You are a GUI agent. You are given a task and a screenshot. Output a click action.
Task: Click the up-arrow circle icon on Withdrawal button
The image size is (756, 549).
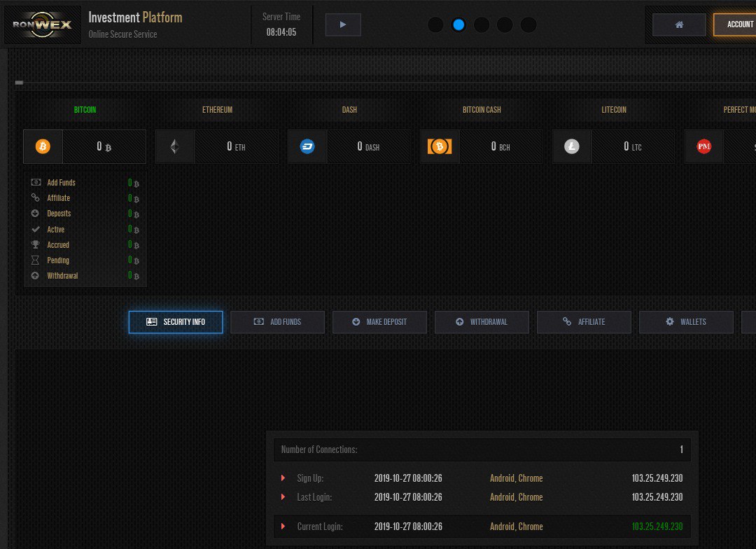(459, 322)
